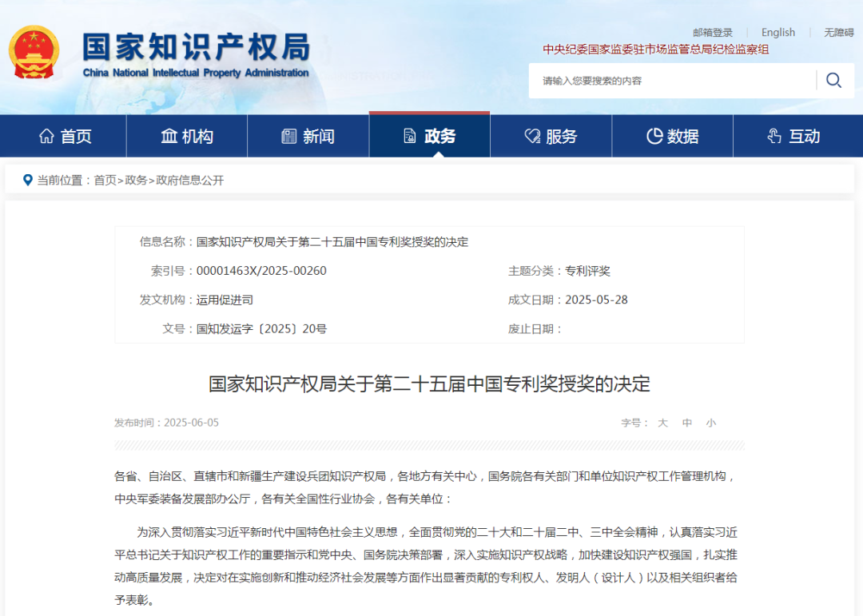Screen dimensions: 863x616
Task: Click the document icon beside 政务
Action: 410,137
